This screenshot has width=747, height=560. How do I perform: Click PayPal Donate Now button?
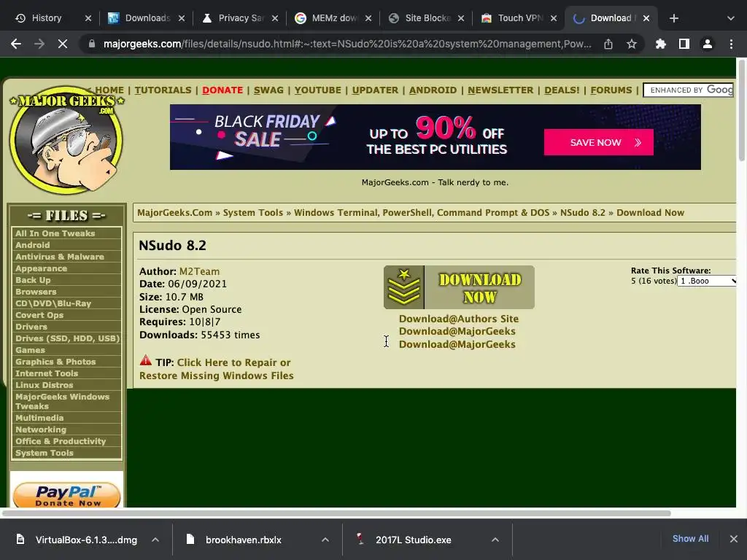(66, 495)
